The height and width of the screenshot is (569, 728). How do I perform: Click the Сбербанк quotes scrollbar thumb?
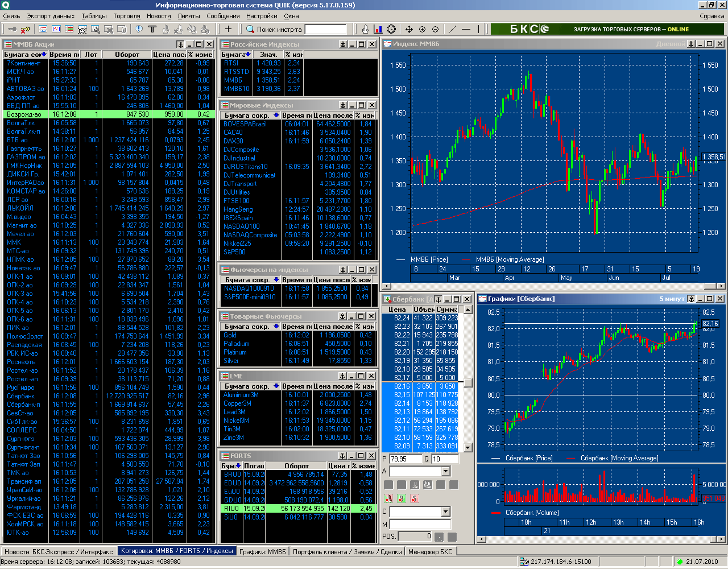tap(468, 382)
